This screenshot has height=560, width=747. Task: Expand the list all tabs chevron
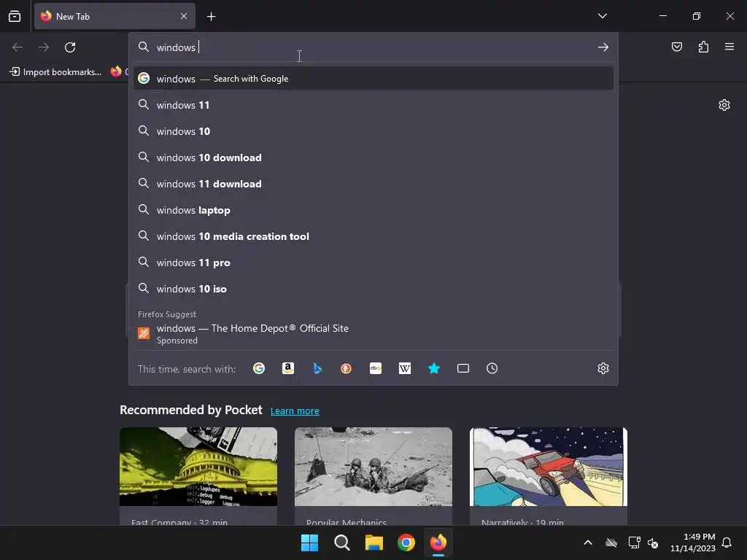[x=603, y=16]
